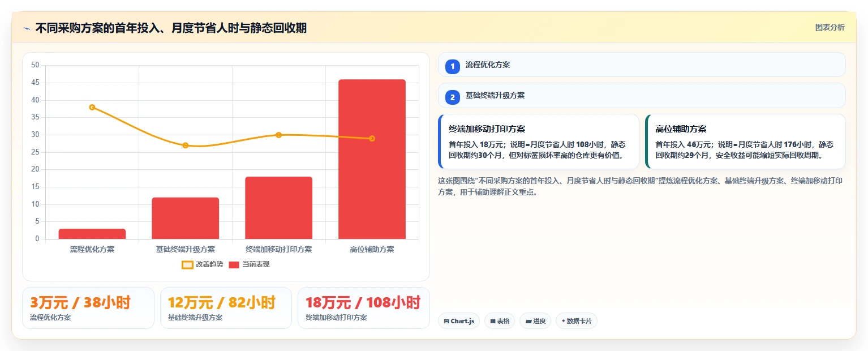868x351 pixels.
Task: Click the 首年投入 18万元 description text
Action: (538, 149)
